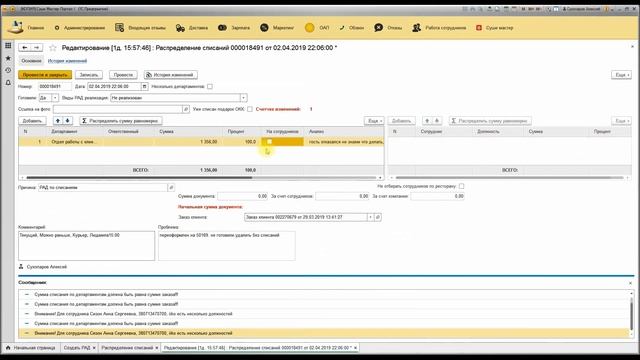
Task: Open the Еще menu above departments table
Action: 373,121
